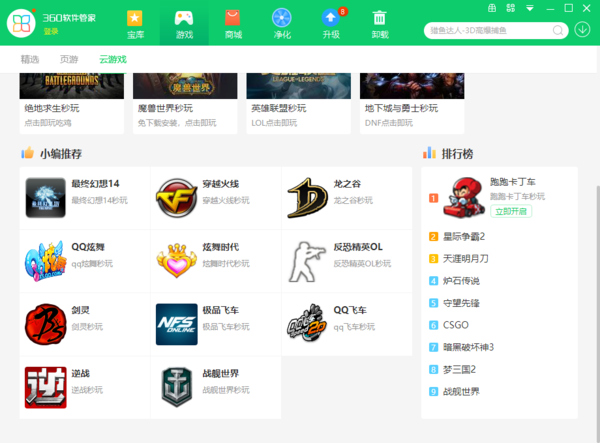Click the 炫舞时代 title text
The image size is (600, 443).
[x=221, y=247]
